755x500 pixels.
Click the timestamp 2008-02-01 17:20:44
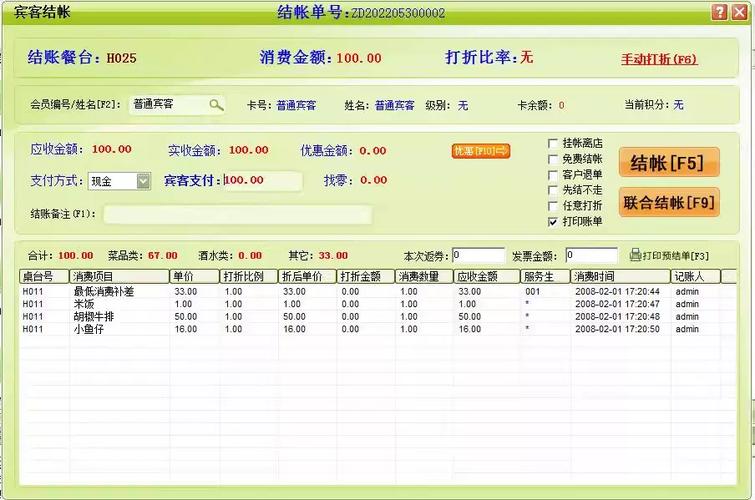[x=617, y=291]
